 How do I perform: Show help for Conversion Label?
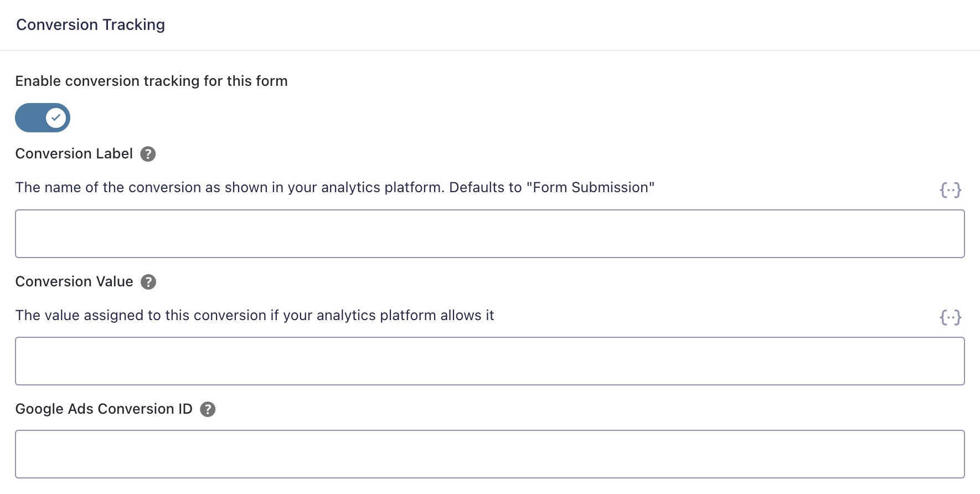click(x=148, y=154)
